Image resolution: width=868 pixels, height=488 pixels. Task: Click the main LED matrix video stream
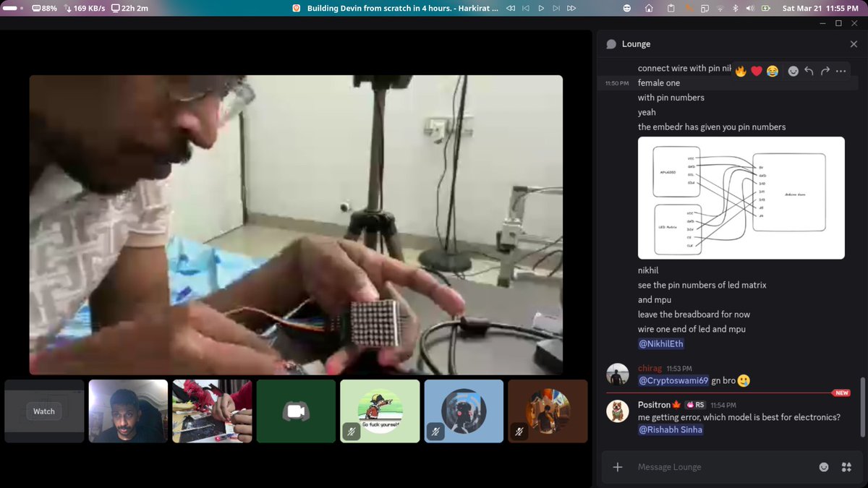click(296, 225)
